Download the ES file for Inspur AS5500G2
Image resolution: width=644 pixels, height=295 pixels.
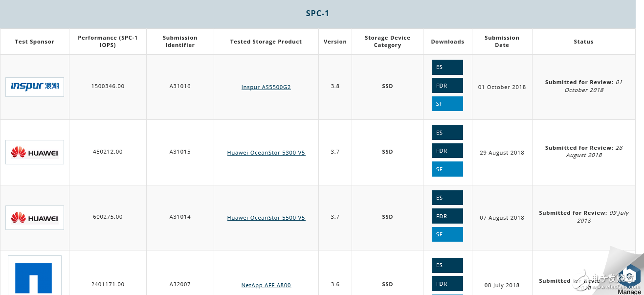[447, 68]
